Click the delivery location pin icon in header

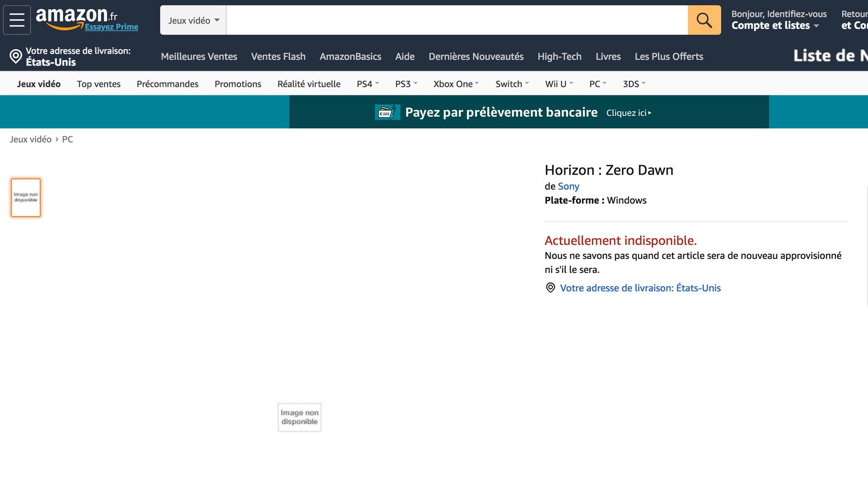pos(16,56)
